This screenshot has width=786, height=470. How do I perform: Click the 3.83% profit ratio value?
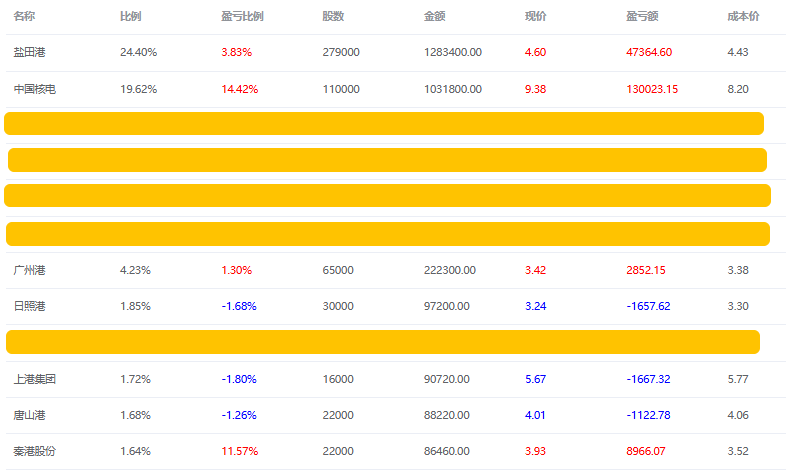237,52
